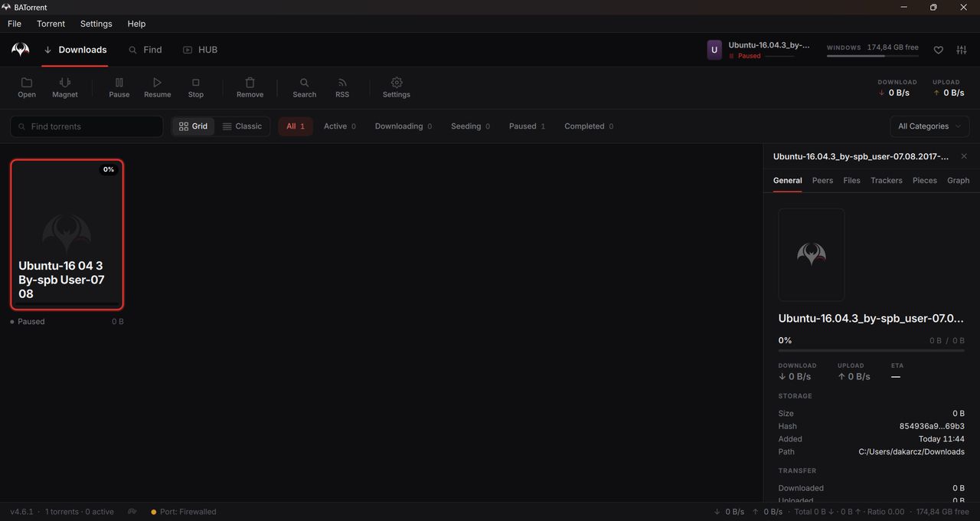980x521 pixels.
Task: Open the File menu
Action: click(15, 24)
